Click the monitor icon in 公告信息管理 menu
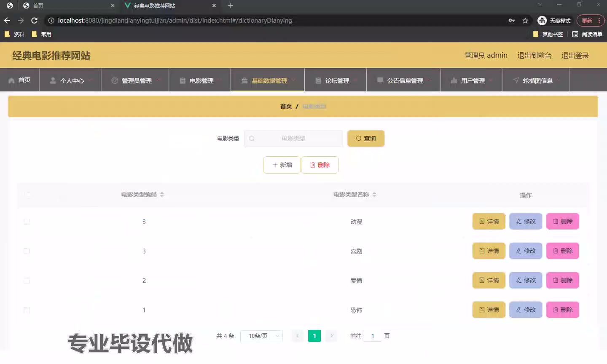607x364 pixels. tap(380, 80)
